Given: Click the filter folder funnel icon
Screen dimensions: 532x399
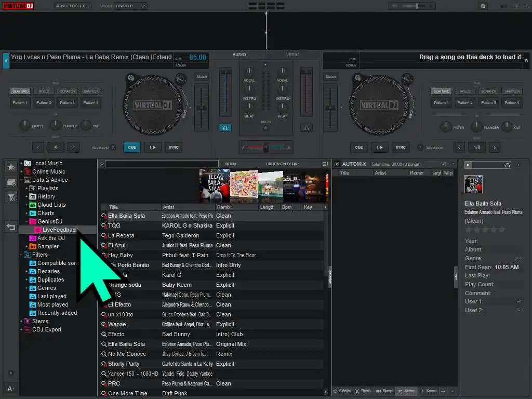Looking at the screenshot, I should pyautogui.click(x=11, y=197).
